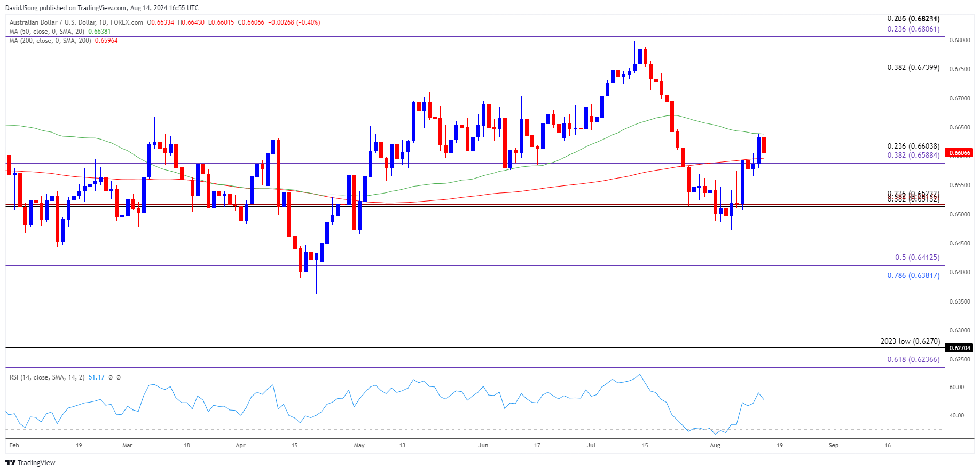Click the current price tag 0.66066 on axis
980x472 pixels.
(x=959, y=153)
